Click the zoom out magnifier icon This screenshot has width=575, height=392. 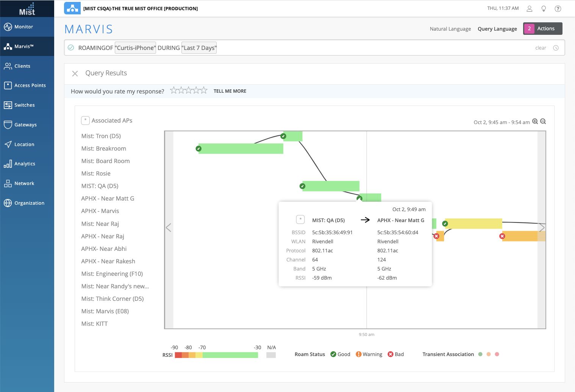543,121
